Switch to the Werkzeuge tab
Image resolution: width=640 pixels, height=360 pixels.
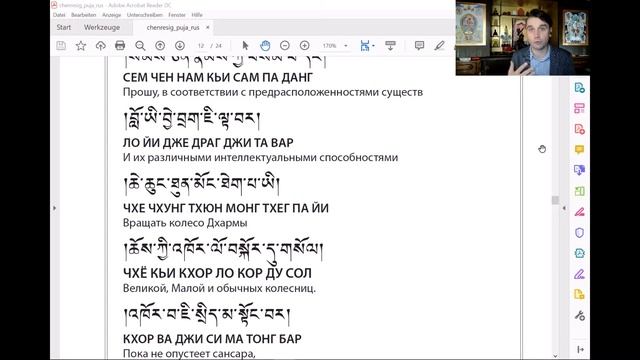tap(102, 27)
